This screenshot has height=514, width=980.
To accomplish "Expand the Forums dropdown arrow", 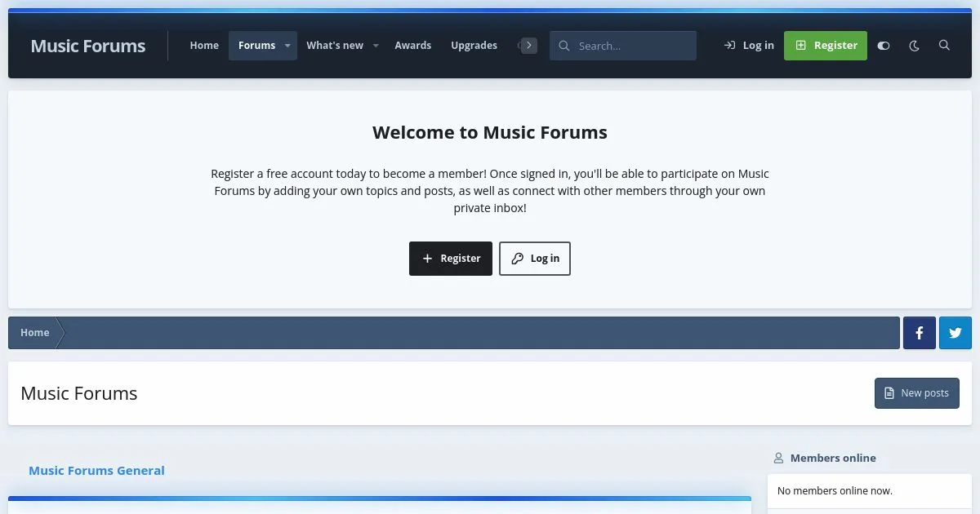I will click(287, 46).
